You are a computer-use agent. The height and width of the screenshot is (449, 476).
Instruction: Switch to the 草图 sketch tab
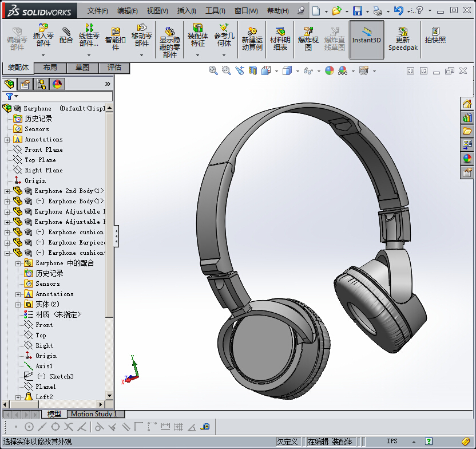coord(82,68)
